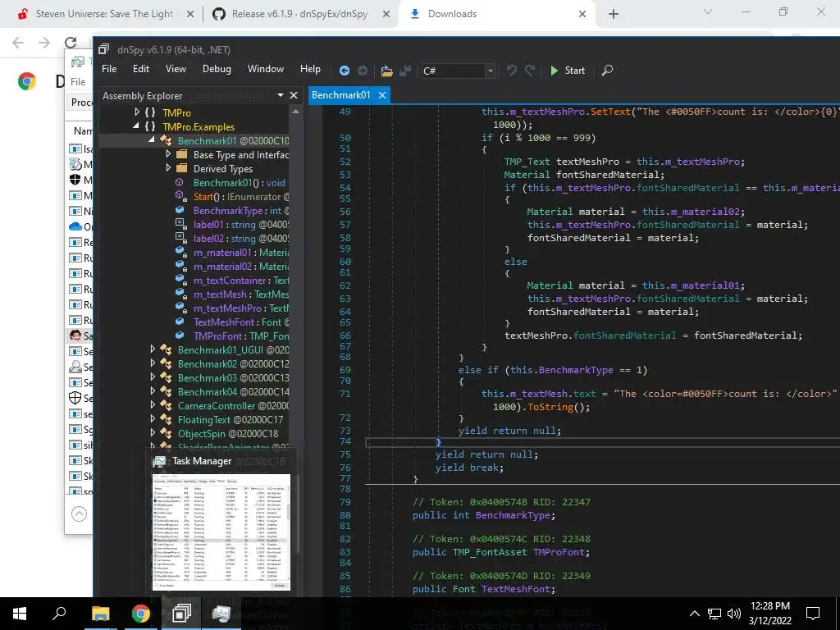Close the Benchmark01 tab

coord(382,95)
